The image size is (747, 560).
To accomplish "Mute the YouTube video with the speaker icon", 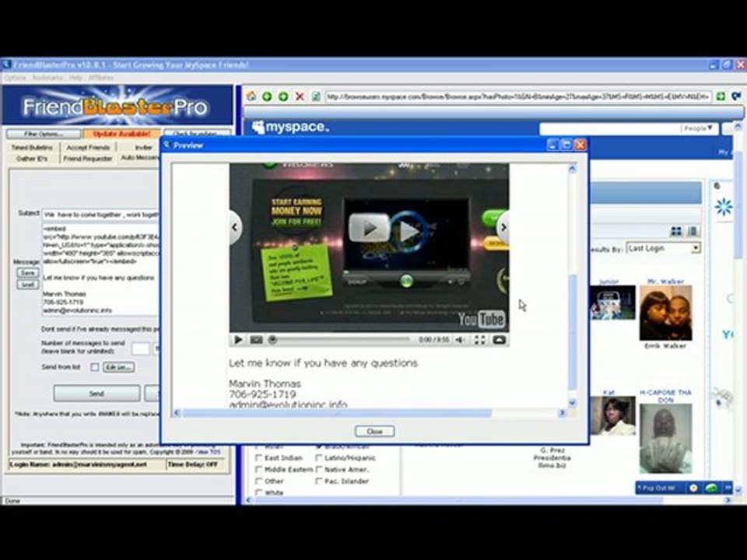I will pyautogui.click(x=460, y=340).
